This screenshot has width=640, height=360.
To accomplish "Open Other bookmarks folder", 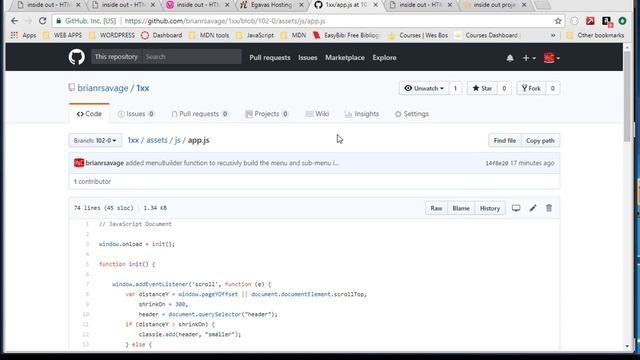I will (596, 36).
